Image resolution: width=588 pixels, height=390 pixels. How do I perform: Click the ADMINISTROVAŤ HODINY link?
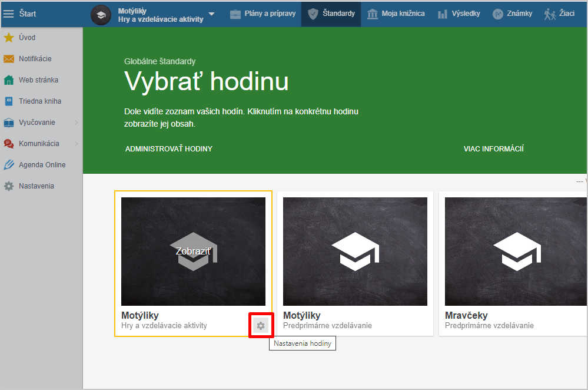tap(169, 149)
